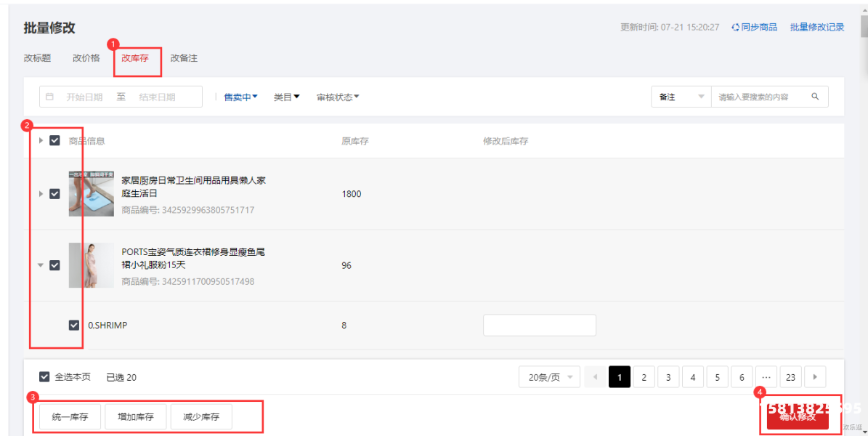The height and width of the screenshot is (436, 868).
Task: Open the 批量修改记录 link
Action: [x=817, y=28]
